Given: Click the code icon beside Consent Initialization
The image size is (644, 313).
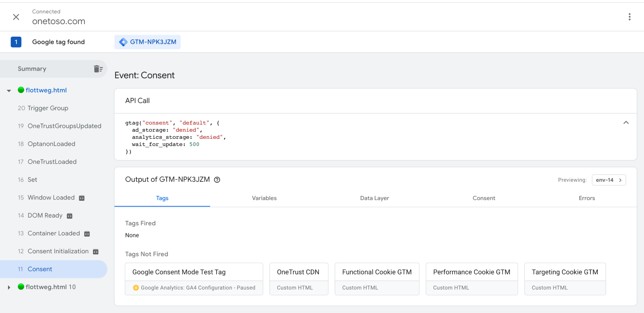Looking at the screenshot, I should (x=96, y=252).
